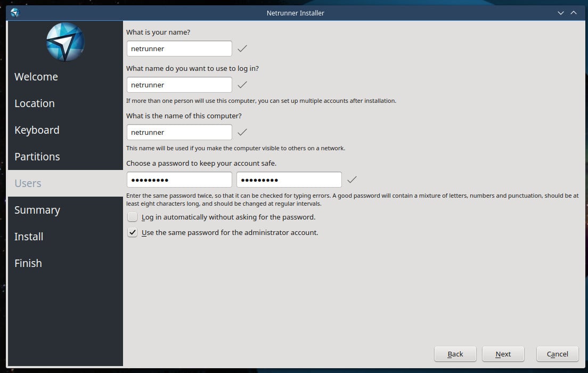
Task: Switch to the Partitions step
Action: pyautogui.click(x=37, y=157)
